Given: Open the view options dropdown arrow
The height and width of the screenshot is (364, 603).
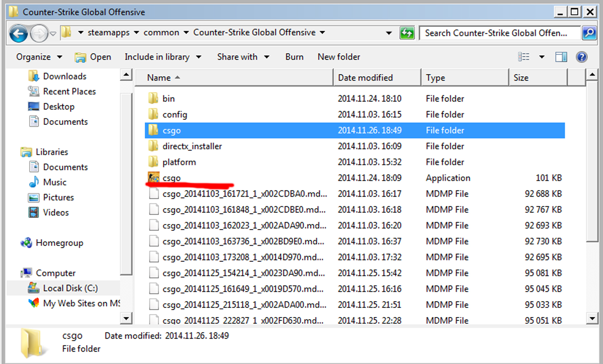Looking at the screenshot, I should tap(542, 57).
